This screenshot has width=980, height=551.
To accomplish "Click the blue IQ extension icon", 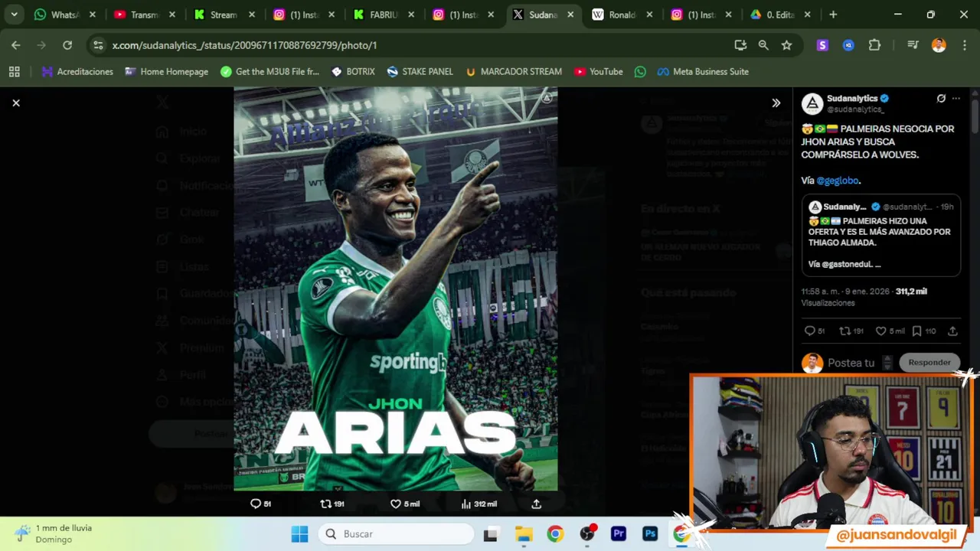I will pos(848,45).
